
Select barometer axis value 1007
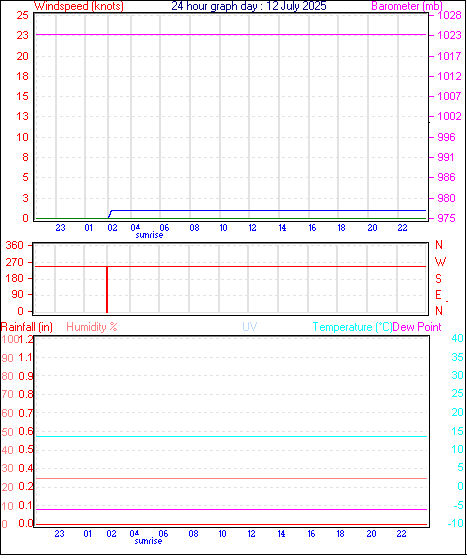click(449, 96)
